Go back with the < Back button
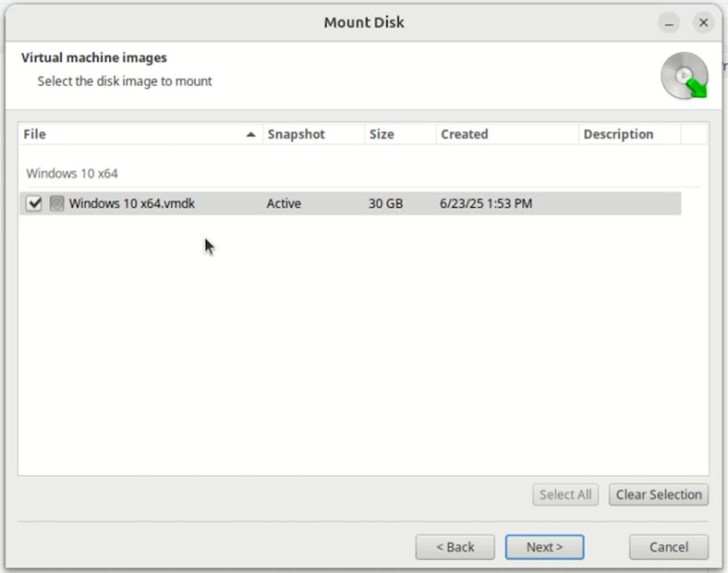728x573 pixels. [x=455, y=547]
